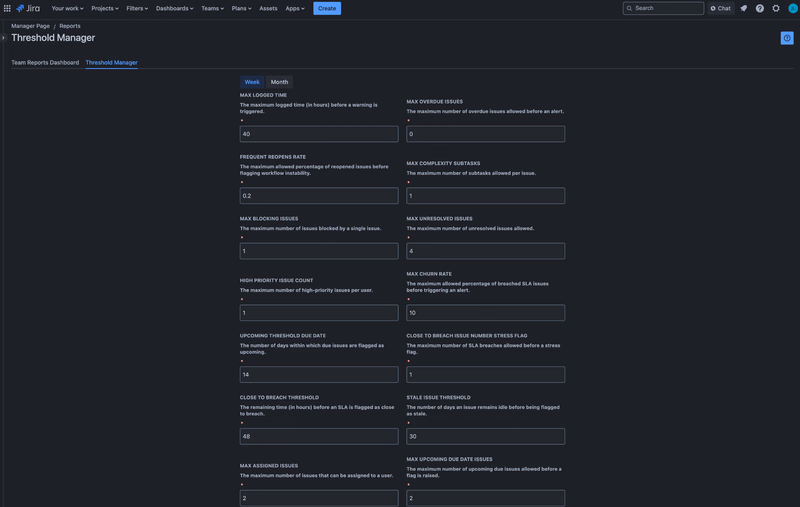Open the app switcher grid icon
Screen dimensions: 800x507
click(7, 8)
